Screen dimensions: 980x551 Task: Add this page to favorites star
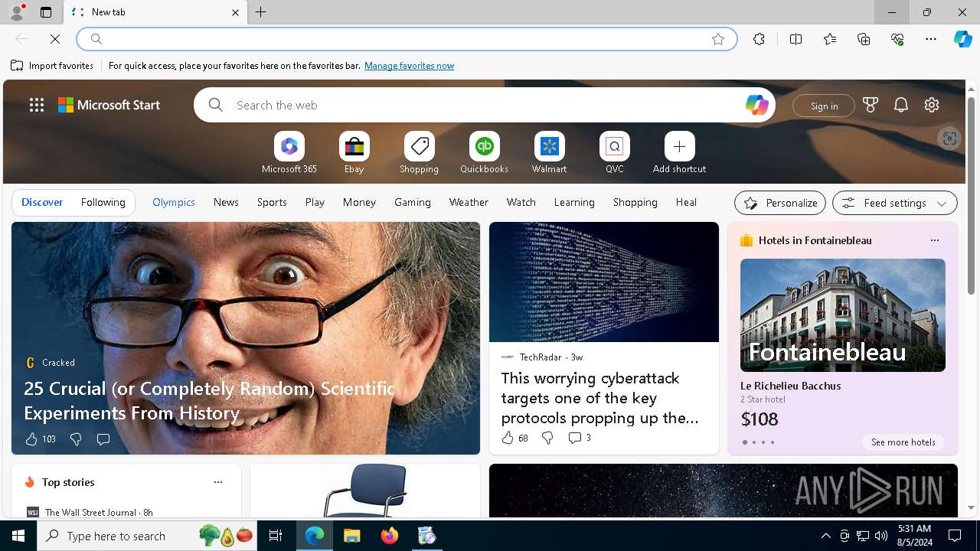click(717, 39)
